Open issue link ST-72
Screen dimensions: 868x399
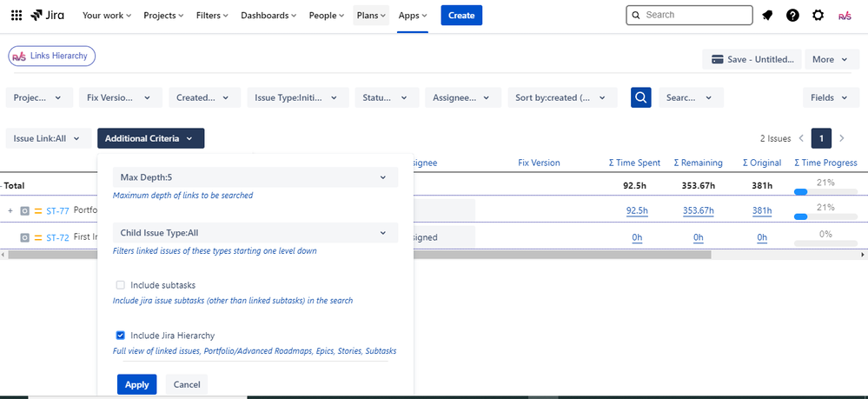pos(57,237)
